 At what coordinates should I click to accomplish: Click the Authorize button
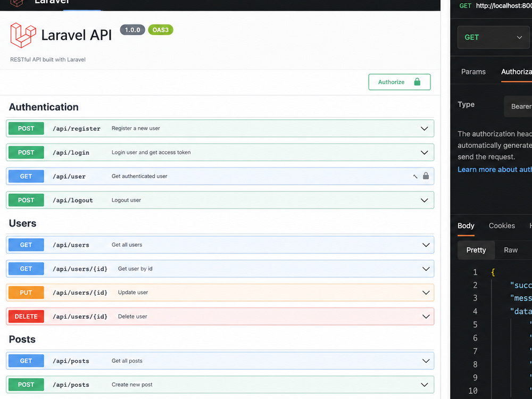(400, 82)
